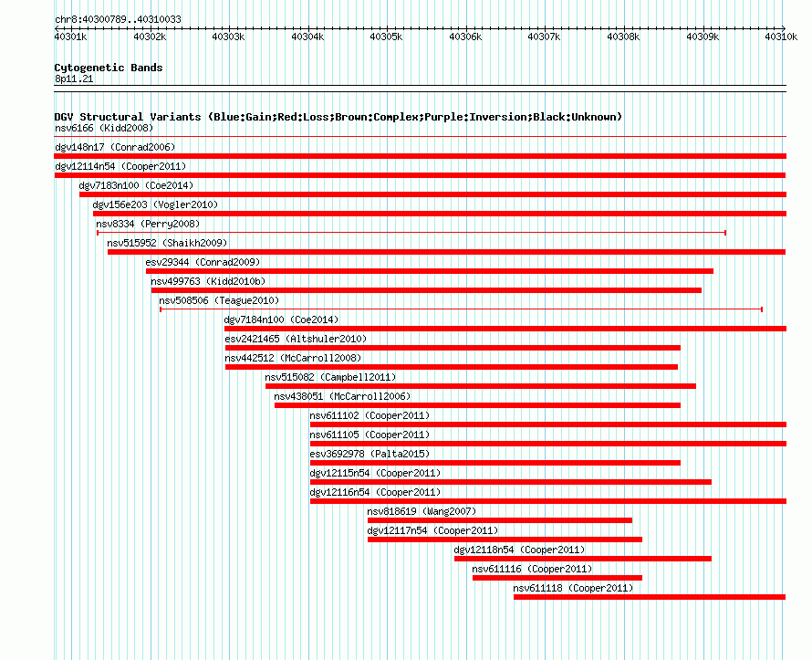The image size is (812, 660).
Task: Click the nsv611116 (Cooper2011) label
Action: 532,569
